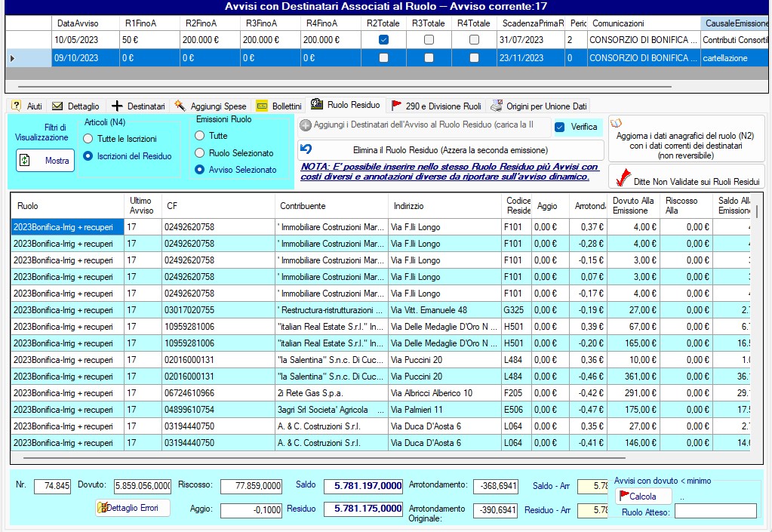Open Dettaglio Errori via its icon
This screenshot has height=532, width=772.
coord(102,508)
